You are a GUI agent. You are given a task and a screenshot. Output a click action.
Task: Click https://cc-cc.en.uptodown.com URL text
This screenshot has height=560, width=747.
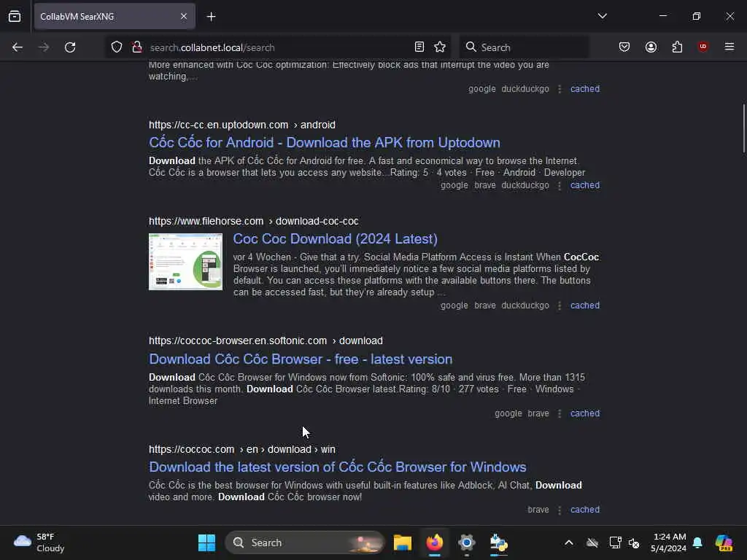coord(218,125)
